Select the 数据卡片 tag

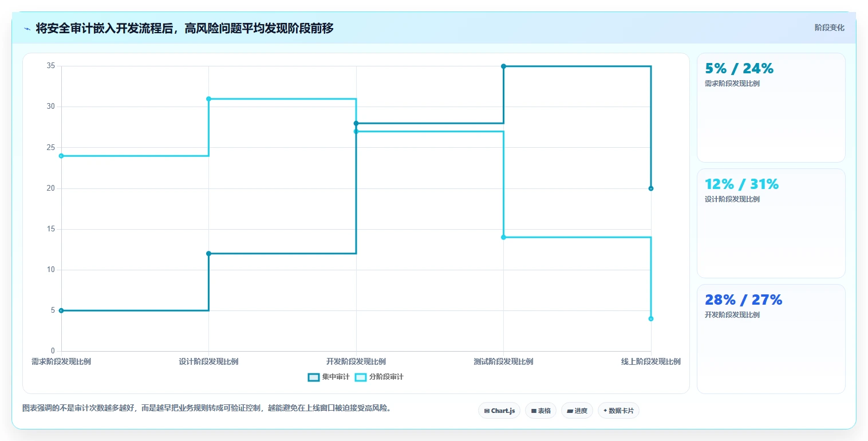618,411
